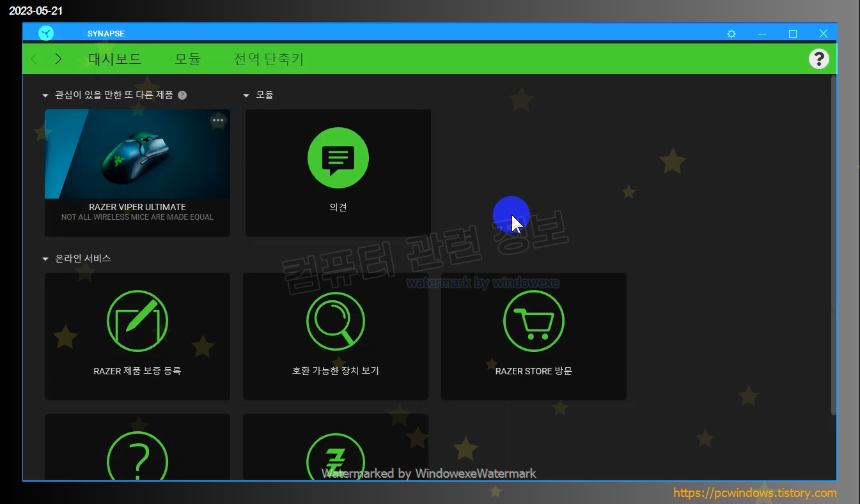Show info for recommended products heading

click(182, 95)
